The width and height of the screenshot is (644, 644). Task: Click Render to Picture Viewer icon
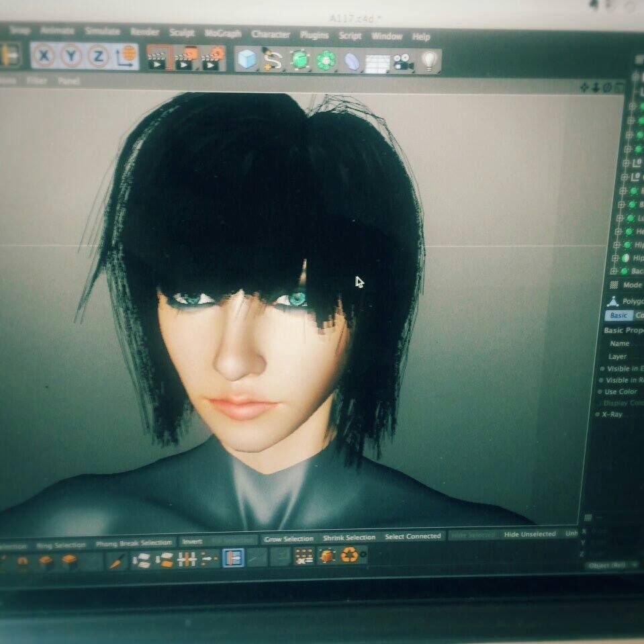point(186,59)
